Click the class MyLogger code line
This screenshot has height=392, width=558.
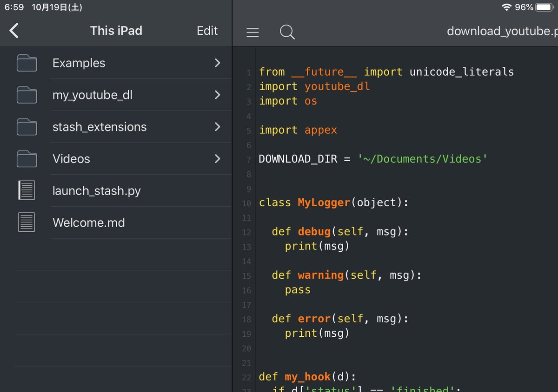tap(333, 203)
